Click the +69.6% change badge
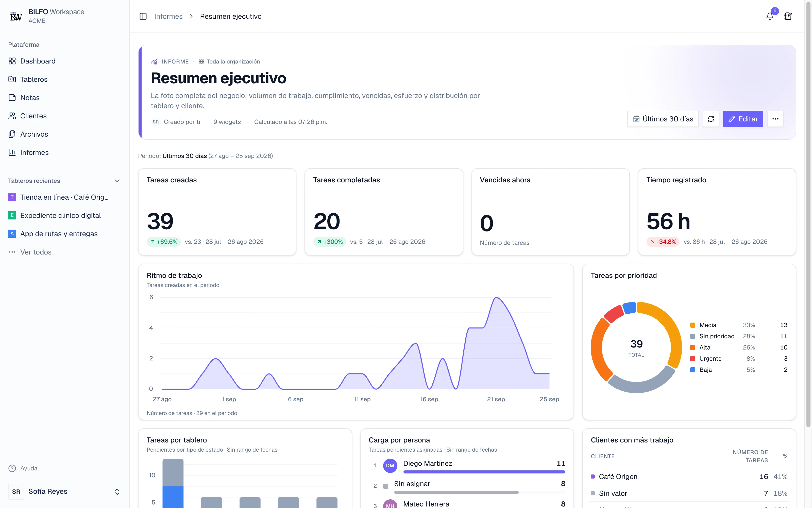The width and height of the screenshot is (812, 508). coord(164,242)
